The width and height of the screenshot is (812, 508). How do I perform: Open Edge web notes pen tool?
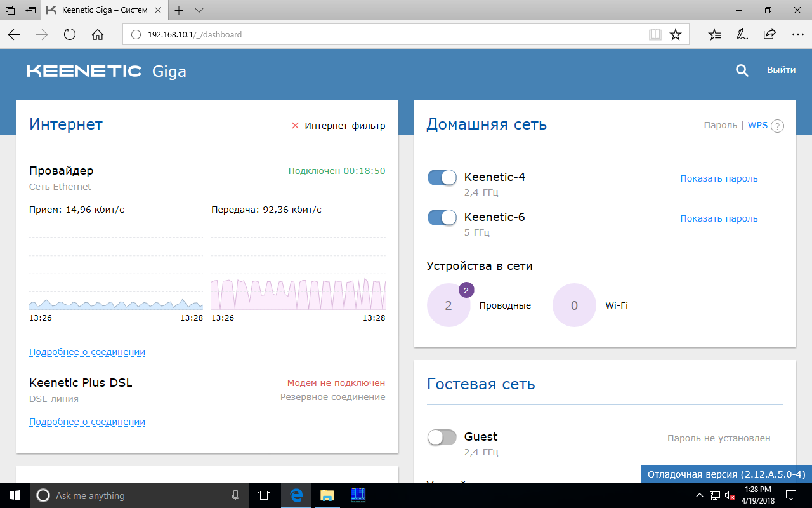click(x=742, y=35)
